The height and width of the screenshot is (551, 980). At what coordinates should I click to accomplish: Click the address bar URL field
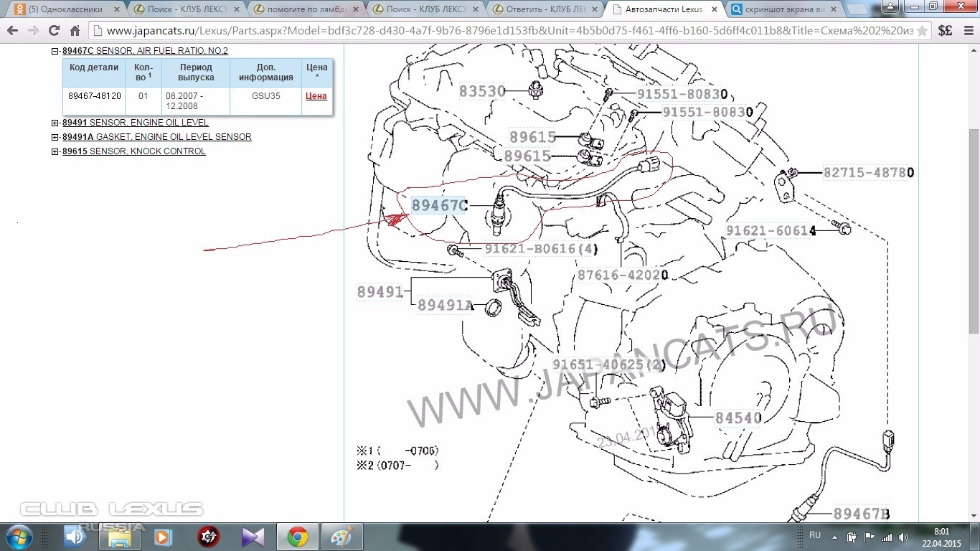509,31
